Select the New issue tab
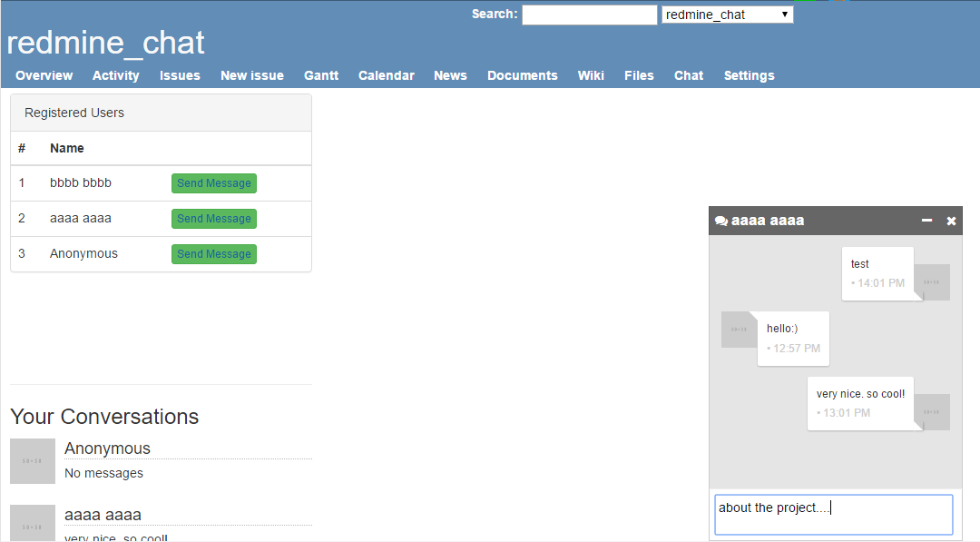The height and width of the screenshot is (542, 980). coord(252,75)
